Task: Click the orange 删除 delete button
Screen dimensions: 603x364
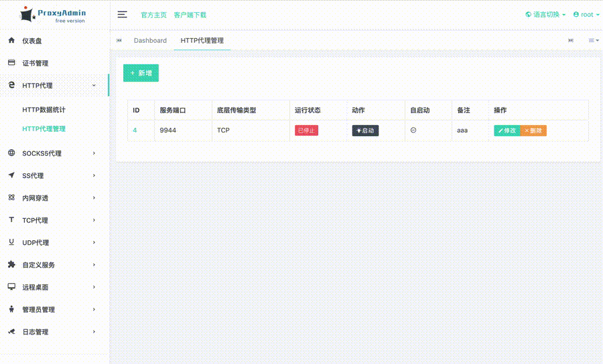Action: (533, 130)
